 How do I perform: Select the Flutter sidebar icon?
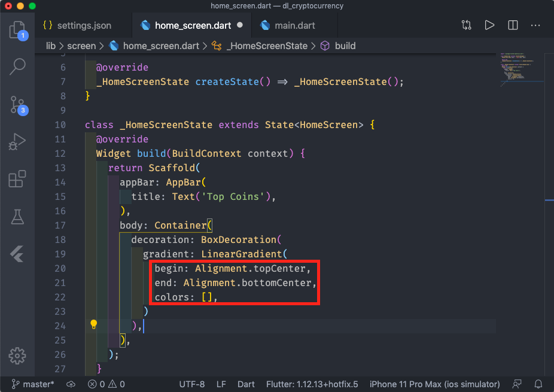(x=17, y=254)
